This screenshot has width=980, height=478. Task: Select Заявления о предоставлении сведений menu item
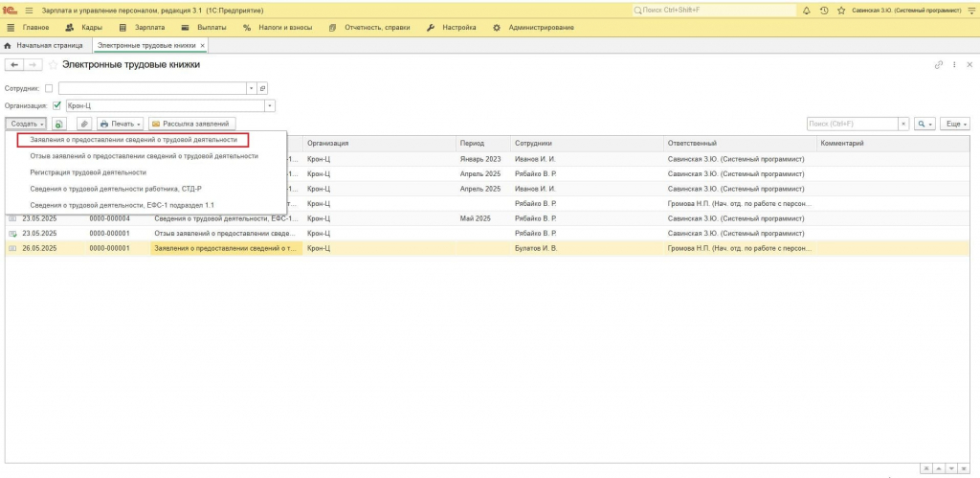[134, 140]
